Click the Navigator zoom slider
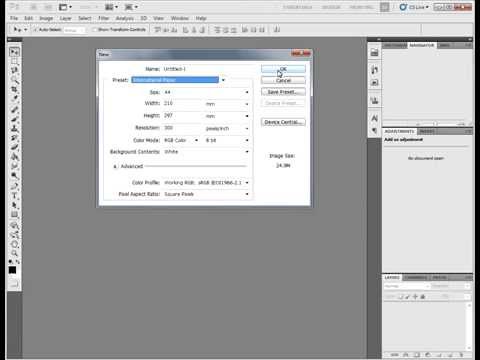Screen dimensions: 480x360 point(435,124)
